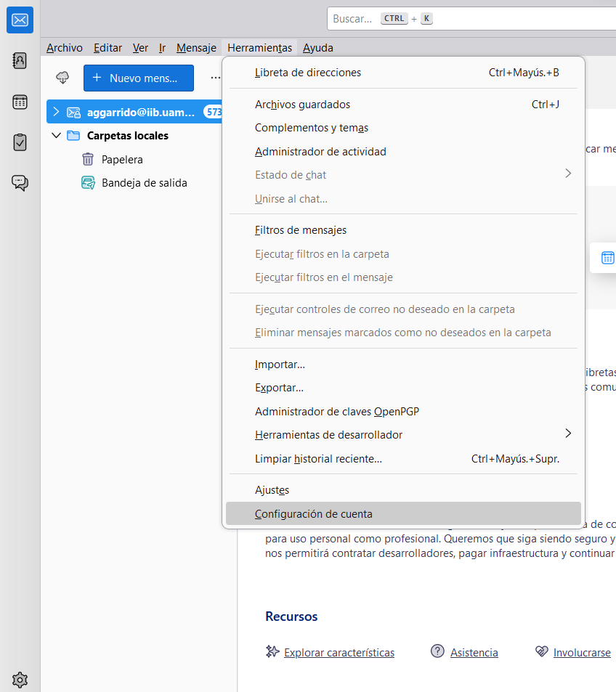Open the Address Book sidebar icon

click(20, 61)
